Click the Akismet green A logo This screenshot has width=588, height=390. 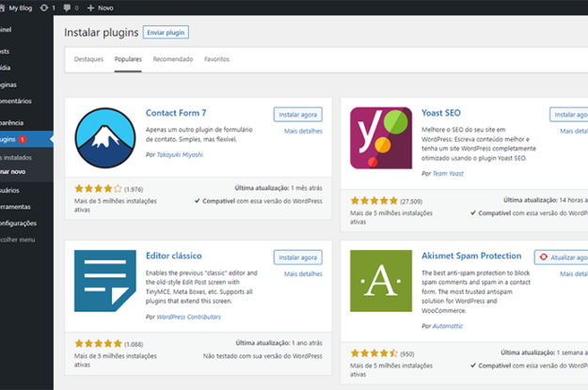pyautogui.click(x=381, y=281)
